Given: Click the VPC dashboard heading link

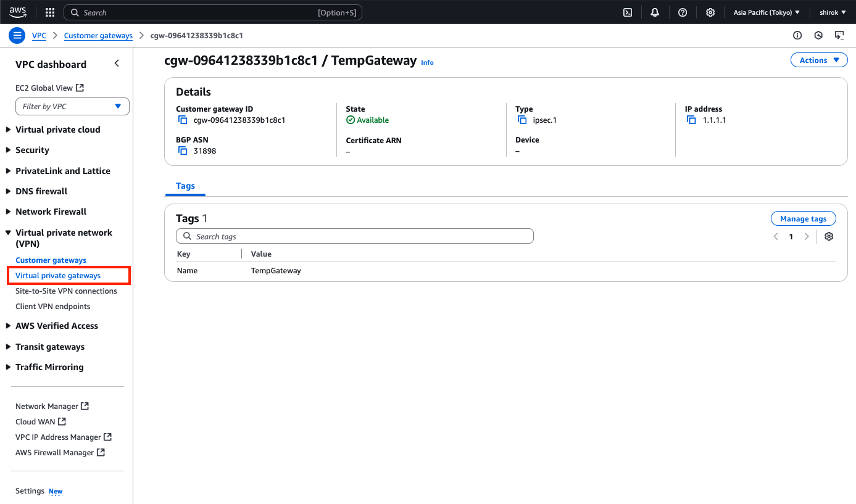Looking at the screenshot, I should (51, 64).
